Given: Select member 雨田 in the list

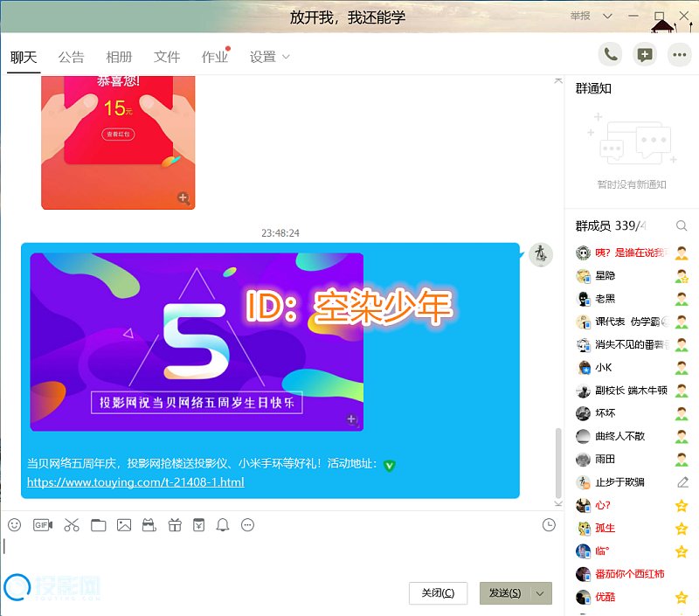Looking at the screenshot, I should (x=632, y=459).
